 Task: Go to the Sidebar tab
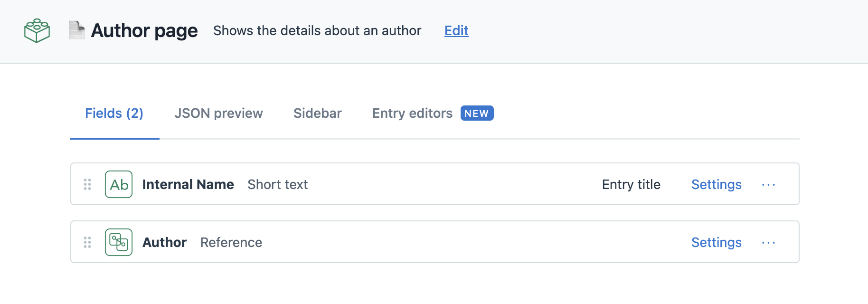coord(317,114)
